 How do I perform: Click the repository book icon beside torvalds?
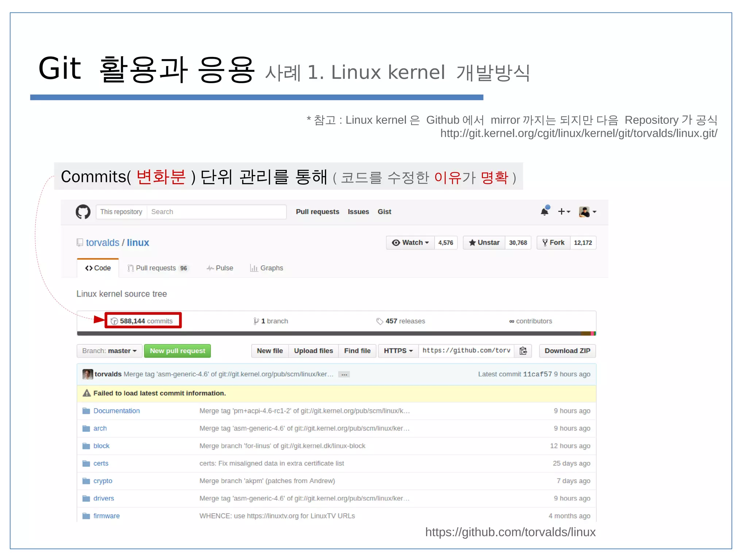pos(80,243)
